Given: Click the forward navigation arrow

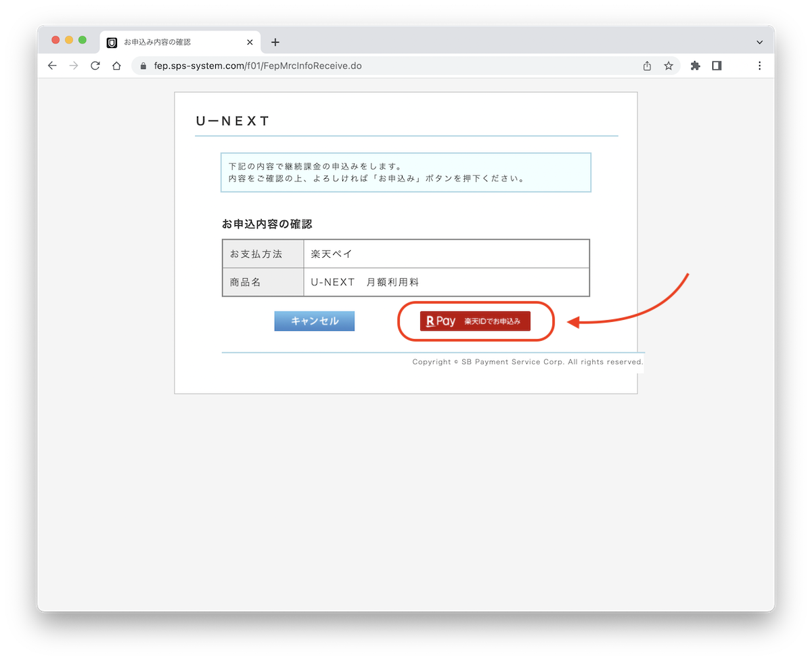Looking at the screenshot, I should [73, 66].
